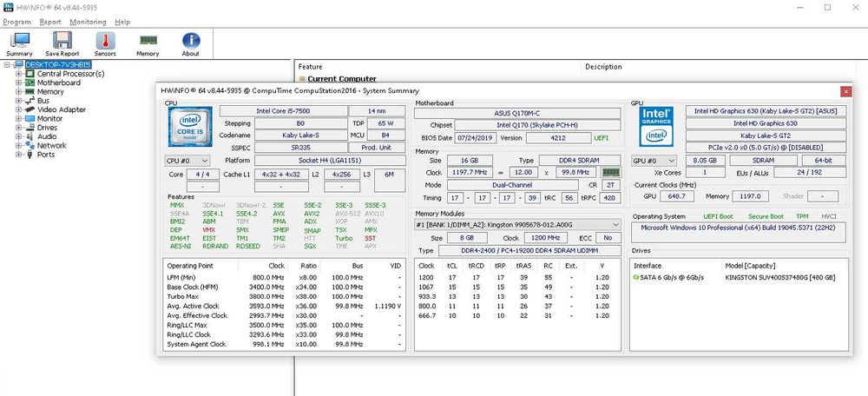Screen dimensions: 868x396
Task: Expand the Bus tree node
Action: 18,101
